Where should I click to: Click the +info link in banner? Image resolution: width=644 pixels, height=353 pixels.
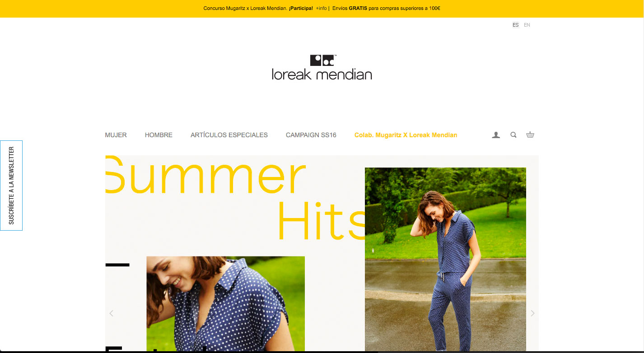click(x=321, y=8)
